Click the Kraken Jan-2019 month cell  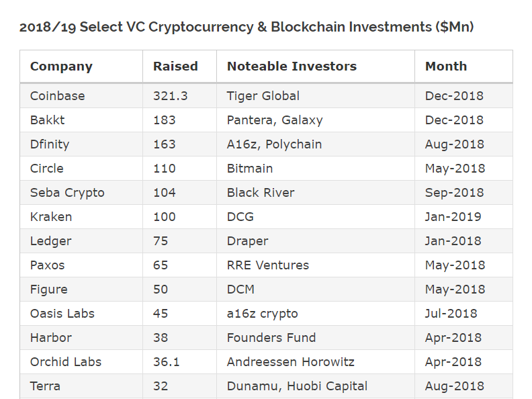point(454,217)
